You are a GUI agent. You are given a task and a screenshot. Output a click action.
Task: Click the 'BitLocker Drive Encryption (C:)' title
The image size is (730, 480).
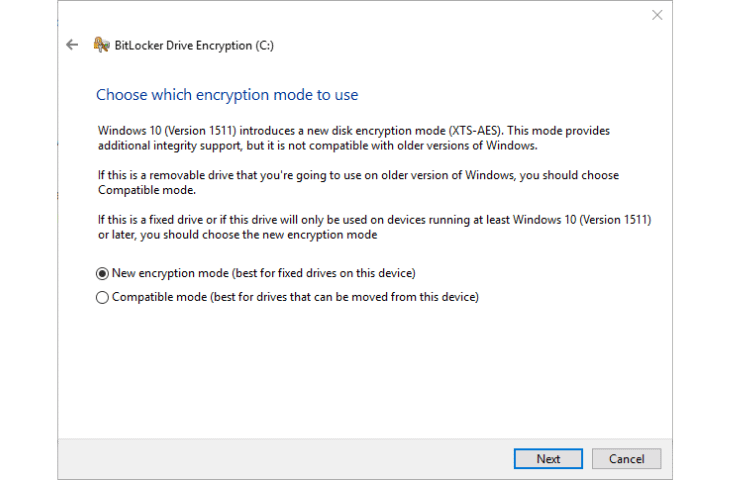click(194, 45)
